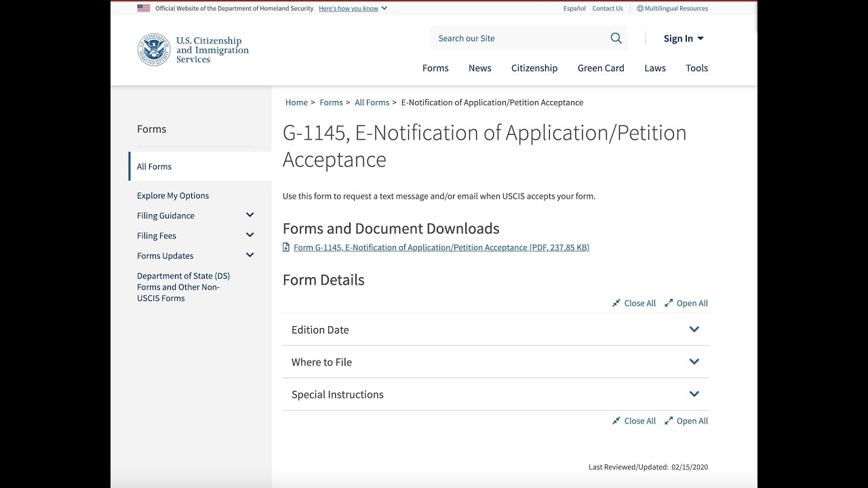Click the current page breadcrumb text
868x488 pixels.
pyautogui.click(x=492, y=102)
